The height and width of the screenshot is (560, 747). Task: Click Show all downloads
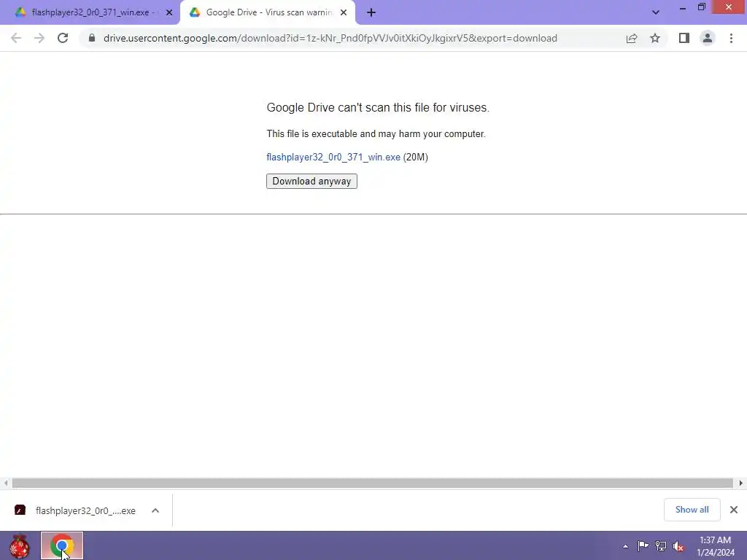click(x=692, y=510)
